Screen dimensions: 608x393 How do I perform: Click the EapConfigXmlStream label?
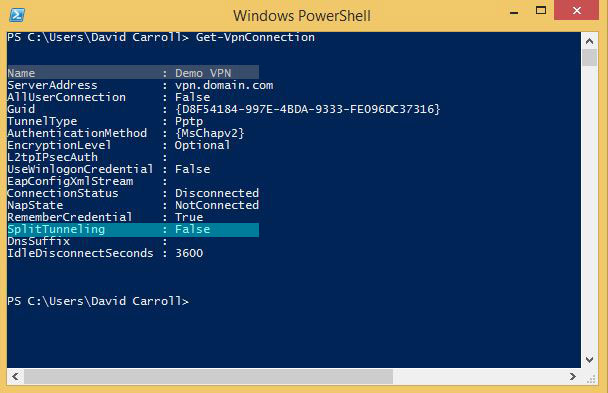tap(70, 181)
